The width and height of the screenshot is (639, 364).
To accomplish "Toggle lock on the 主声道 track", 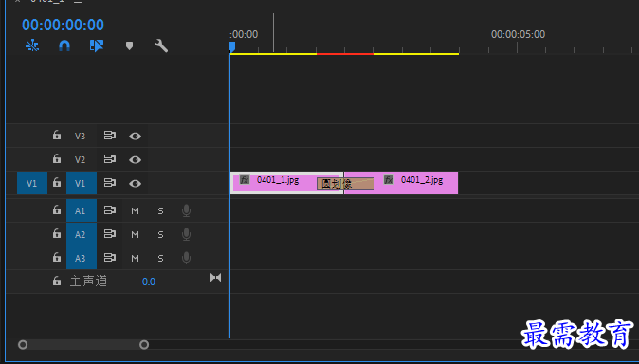I will (x=57, y=282).
